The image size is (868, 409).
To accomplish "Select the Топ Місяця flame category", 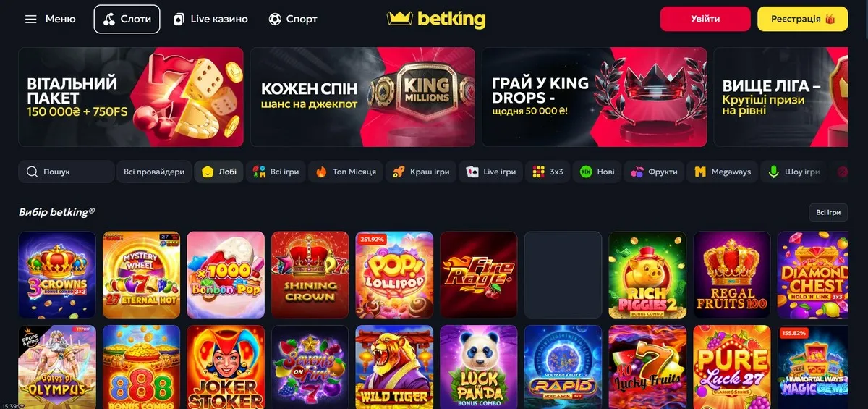I will 346,172.
